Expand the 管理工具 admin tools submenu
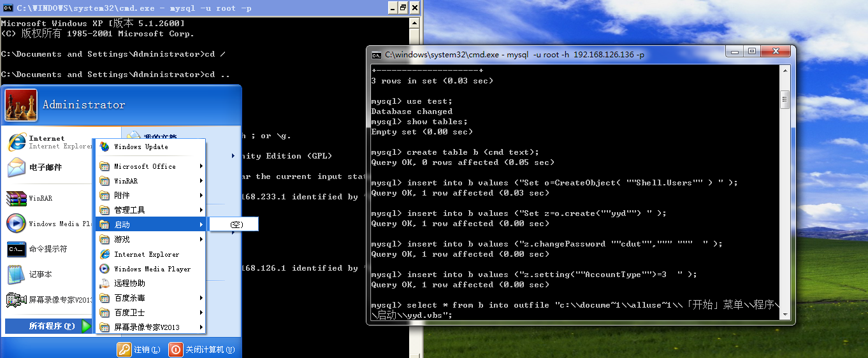This screenshot has width=868, height=358. pyautogui.click(x=151, y=210)
